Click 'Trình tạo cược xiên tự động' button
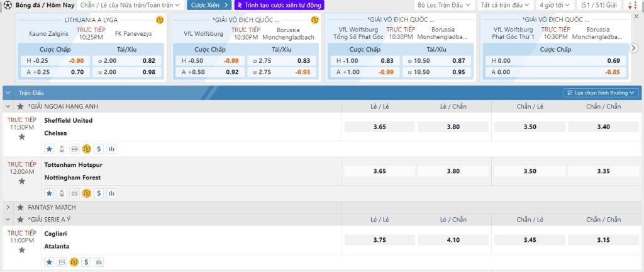Screen dimensions: 644x272 pos(279,5)
